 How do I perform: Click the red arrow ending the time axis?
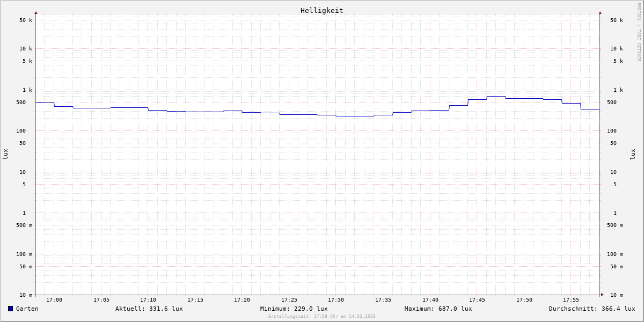pos(602,295)
